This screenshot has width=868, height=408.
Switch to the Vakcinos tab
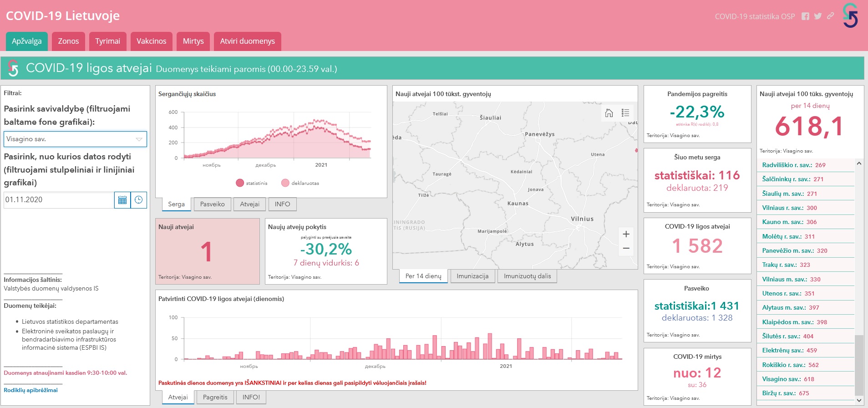[151, 41]
